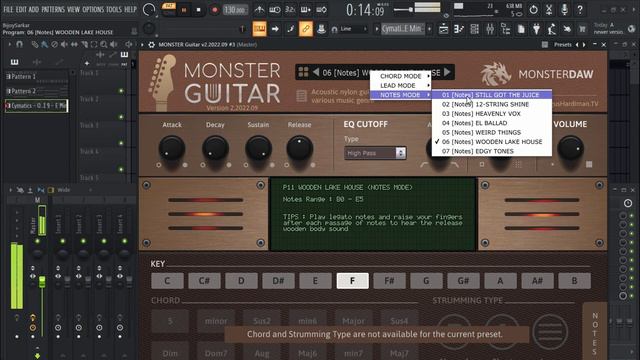This screenshot has width=640, height=360.
Task: Choose preset 05 WEIRD THINGS
Action: coord(492,132)
